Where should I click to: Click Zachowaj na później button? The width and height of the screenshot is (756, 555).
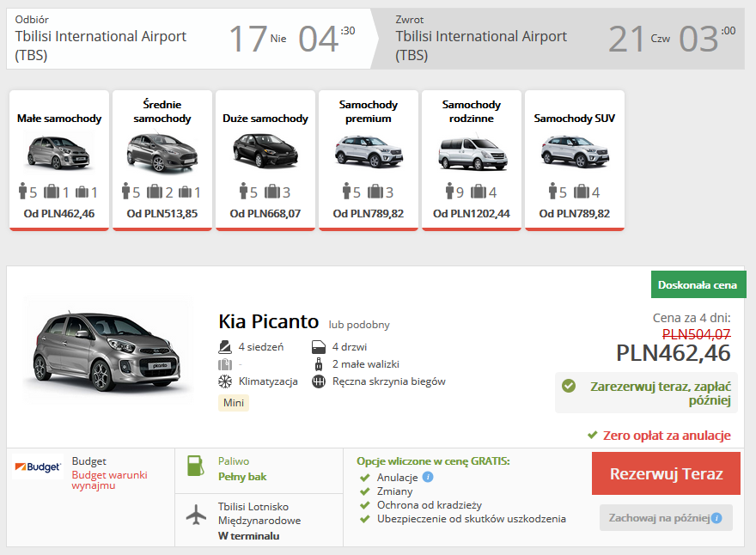click(x=666, y=518)
